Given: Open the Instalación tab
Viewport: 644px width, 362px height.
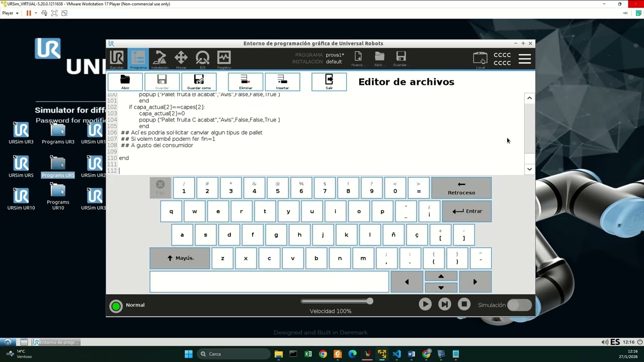Looking at the screenshot, I should tap(159, 59).
